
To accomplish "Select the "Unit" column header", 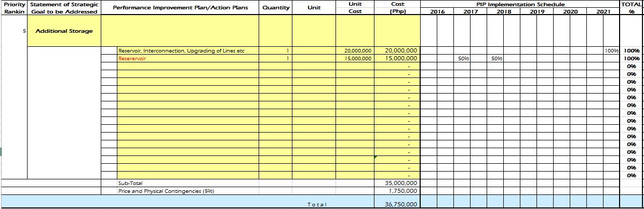I will tap(314, 8).
